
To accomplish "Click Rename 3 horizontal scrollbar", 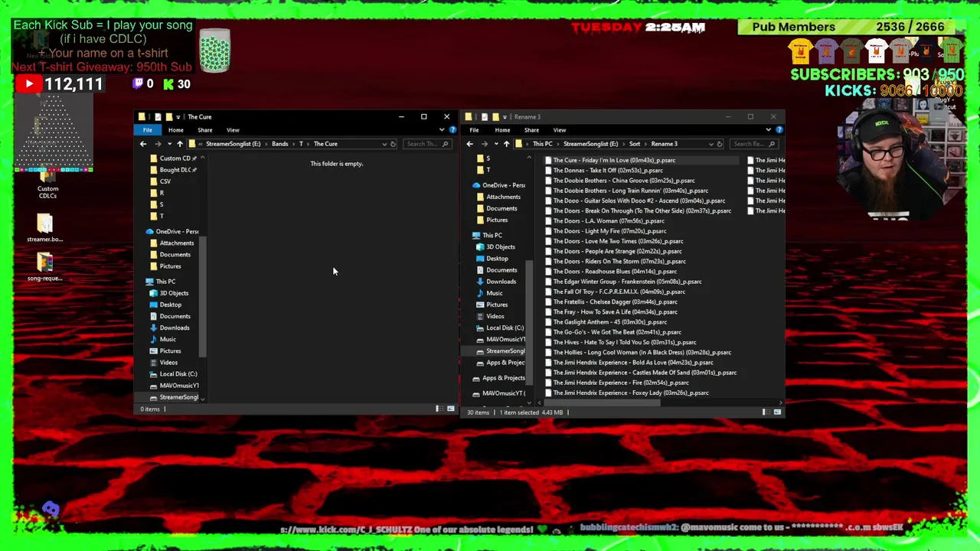I will [602, 403].
